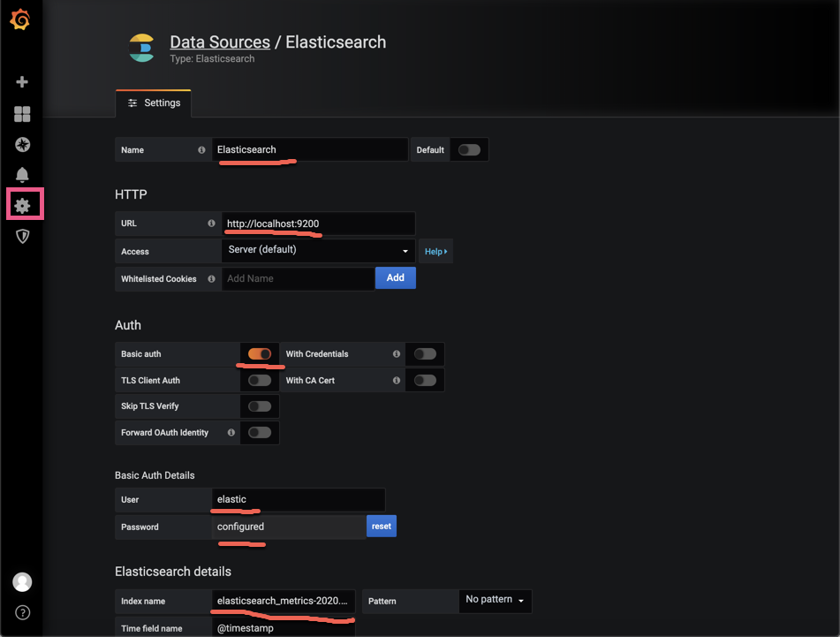Image resolution: width=840 pixels, height=637 pixels.
Task: Open the Alerting bell icon
Action: [x=21, y=174]
